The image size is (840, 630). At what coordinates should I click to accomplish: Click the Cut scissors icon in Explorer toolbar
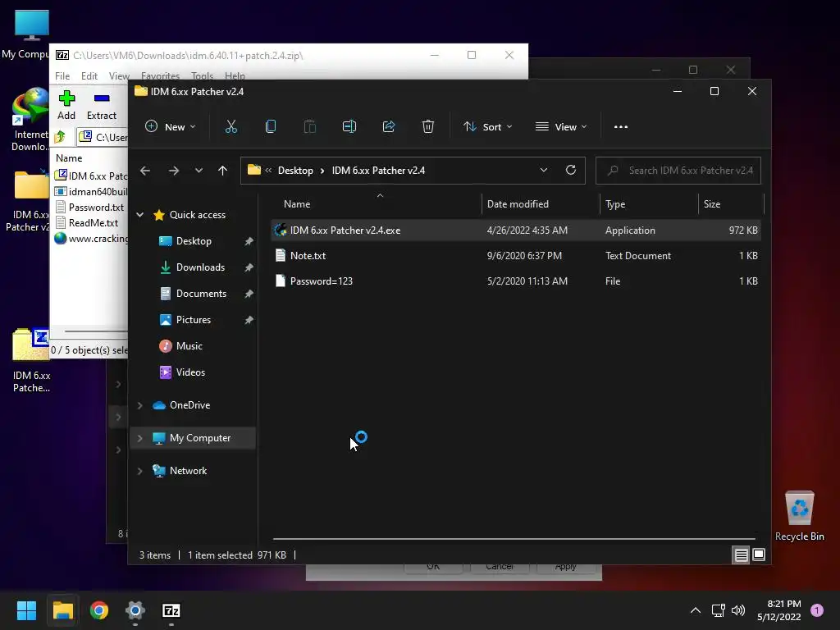coord(231,126)
